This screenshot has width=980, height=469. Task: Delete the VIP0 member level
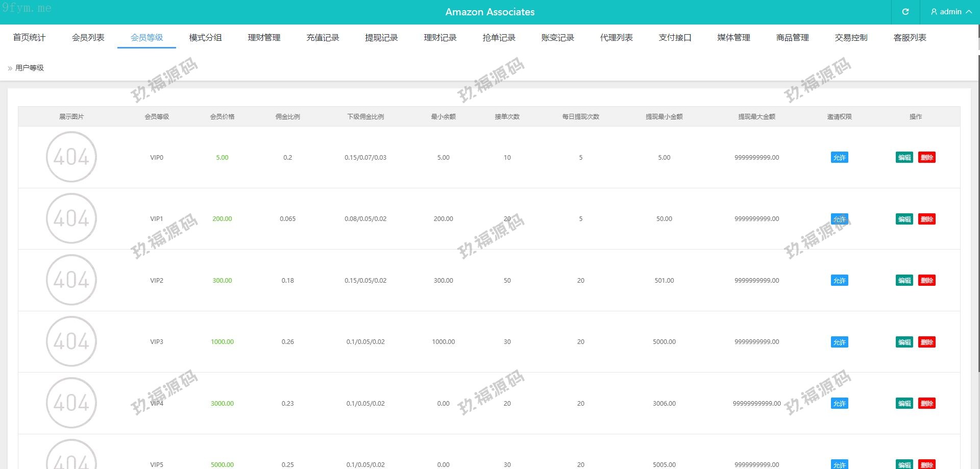pyautogui.click(x=926, y=158)
